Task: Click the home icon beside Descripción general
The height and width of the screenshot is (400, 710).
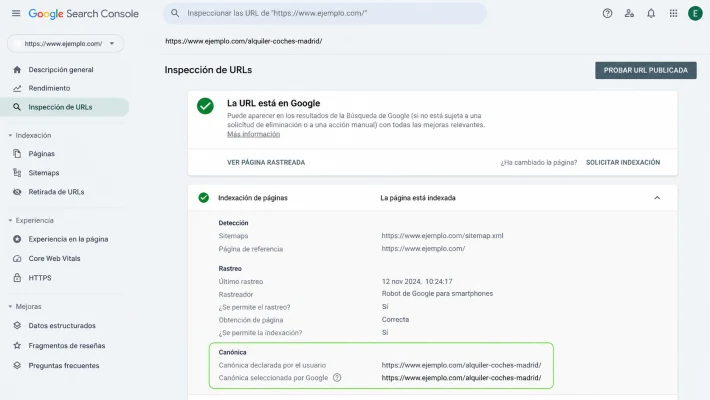Action: 17,69
